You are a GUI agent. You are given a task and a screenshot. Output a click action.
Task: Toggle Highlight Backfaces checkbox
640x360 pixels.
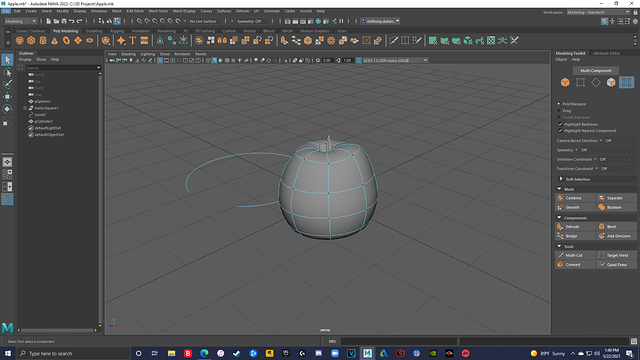coord(560,124)
